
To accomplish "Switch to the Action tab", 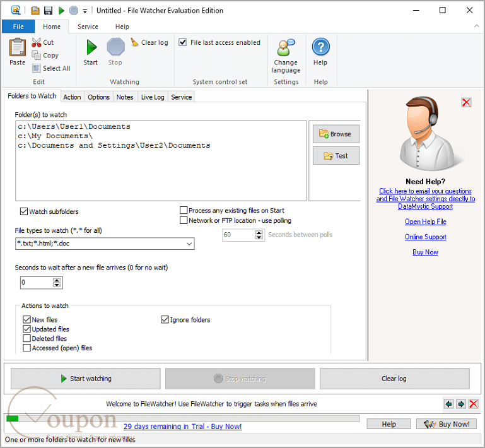I will click(x=72, y=97).
